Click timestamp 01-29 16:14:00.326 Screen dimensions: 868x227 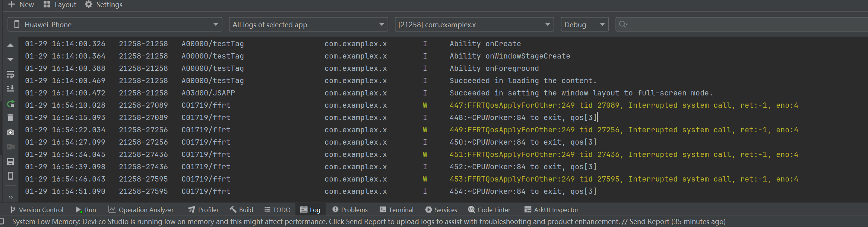pyautogui.click(x=65, y=44)
